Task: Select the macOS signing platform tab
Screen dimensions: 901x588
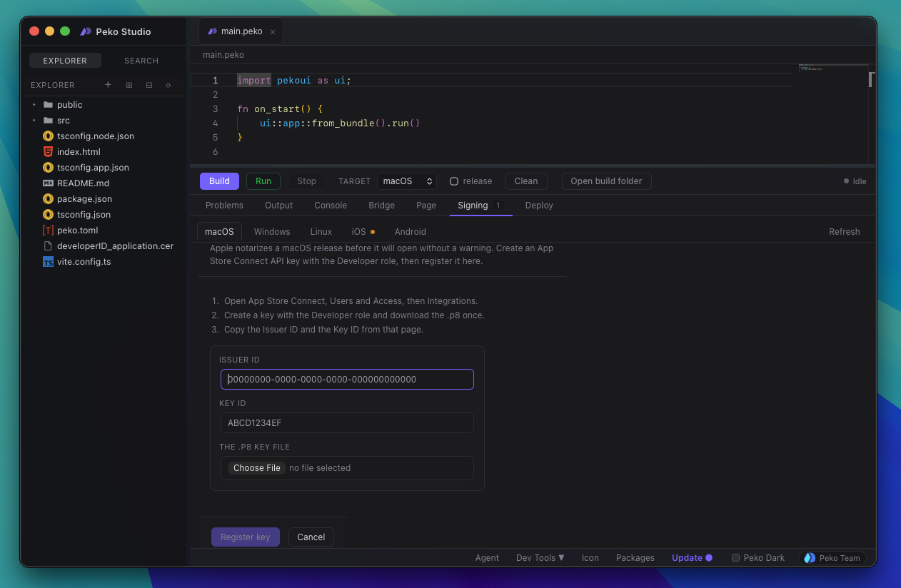Action: point(219,232)
